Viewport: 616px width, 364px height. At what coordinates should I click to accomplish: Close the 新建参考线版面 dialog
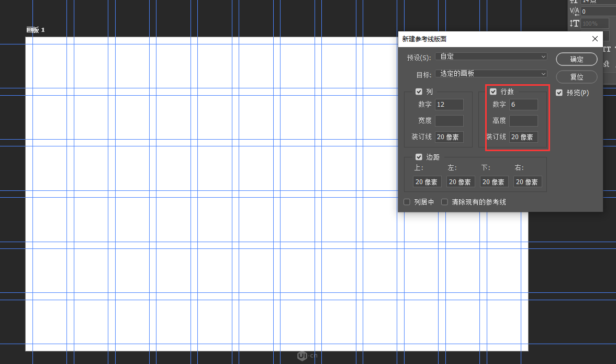pos(595,39)
